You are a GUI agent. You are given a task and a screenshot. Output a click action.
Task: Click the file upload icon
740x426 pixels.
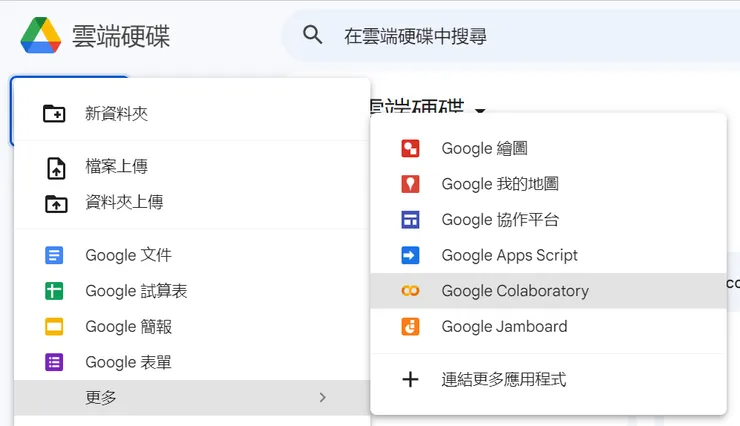(x=56, y=168)
